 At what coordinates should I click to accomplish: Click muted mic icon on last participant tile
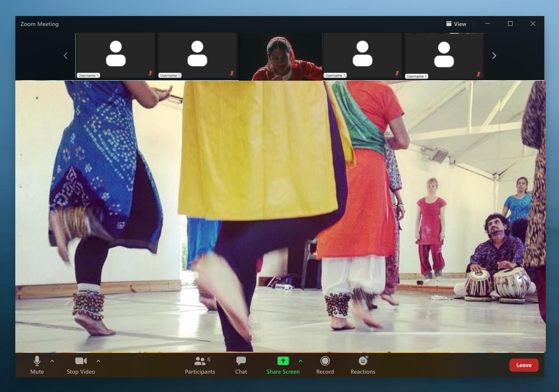pos(478,74)
